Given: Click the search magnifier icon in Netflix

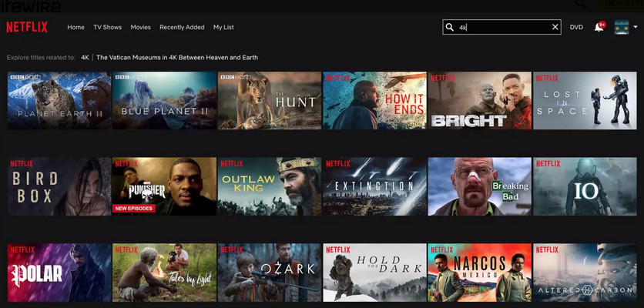Looking at the screenshot, I should (x=450, y=27).
